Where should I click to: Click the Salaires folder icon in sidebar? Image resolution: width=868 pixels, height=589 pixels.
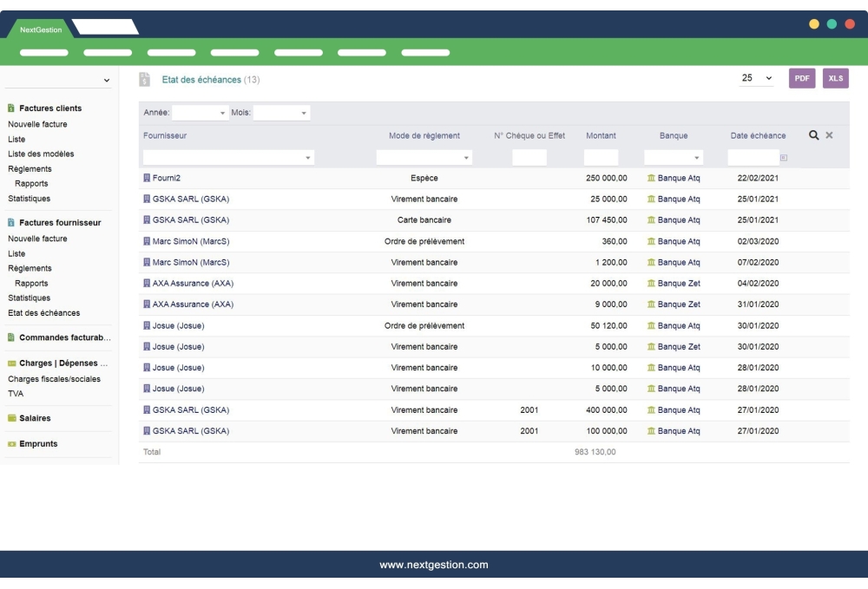pyautogui.click(x=12, y=418)
